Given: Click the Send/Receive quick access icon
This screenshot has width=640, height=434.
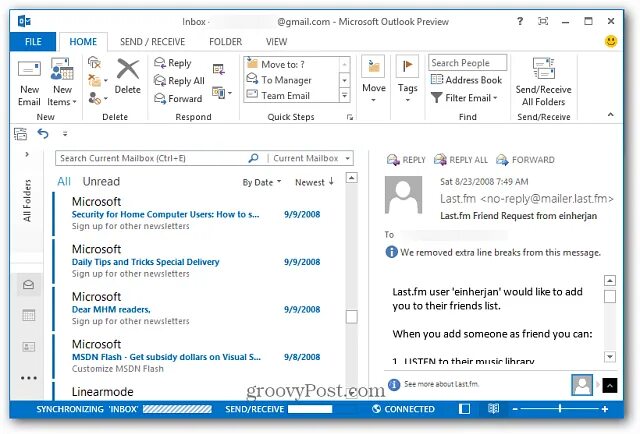Looking at the screenshot, I should 20,134.
